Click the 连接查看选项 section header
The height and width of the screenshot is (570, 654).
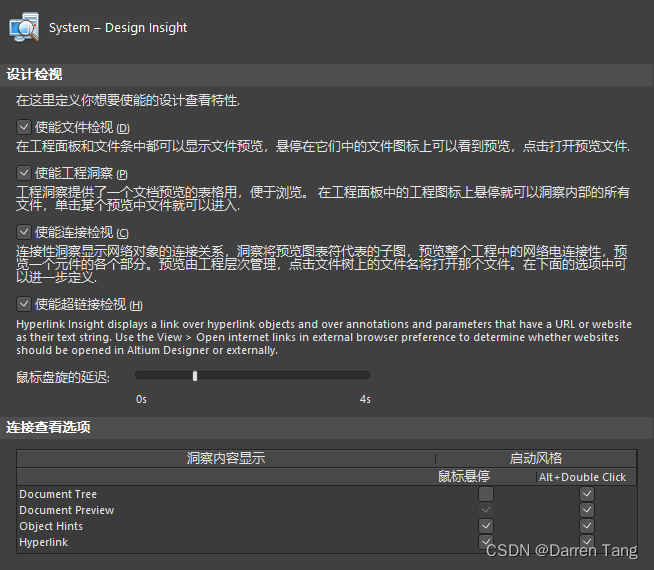327,427
